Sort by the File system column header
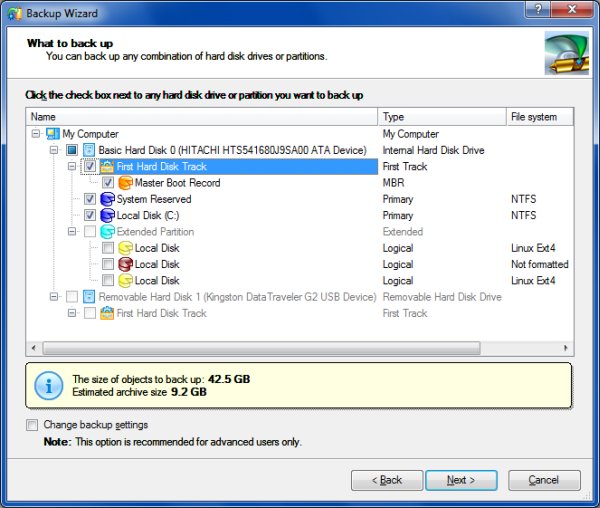 pyautogui.click(x=540, y=117)
